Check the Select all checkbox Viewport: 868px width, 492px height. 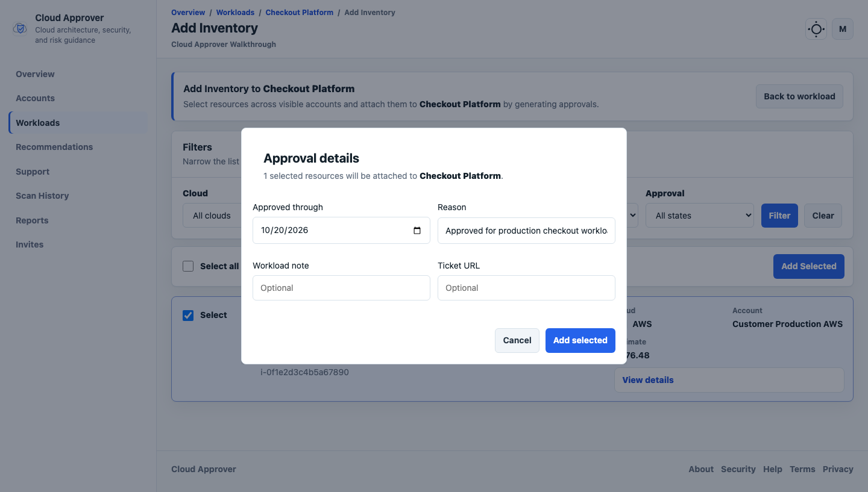click(x=188, y=266)
